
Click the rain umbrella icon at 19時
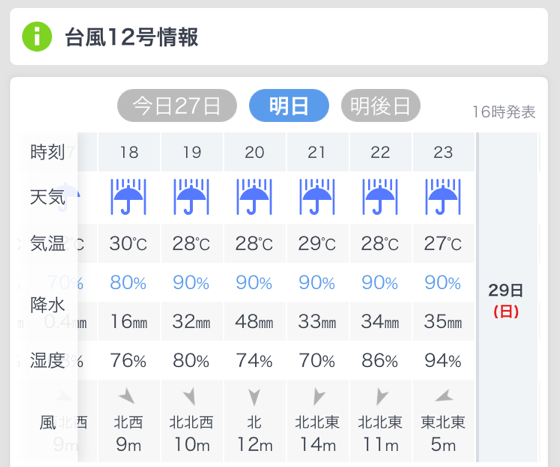pos(191,197)
